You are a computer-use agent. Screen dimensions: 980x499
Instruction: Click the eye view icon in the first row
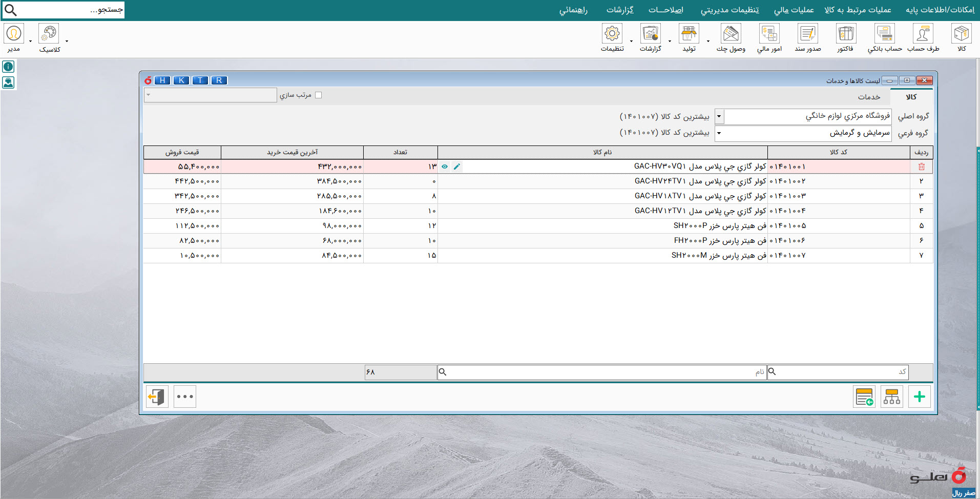pos(445,167)
